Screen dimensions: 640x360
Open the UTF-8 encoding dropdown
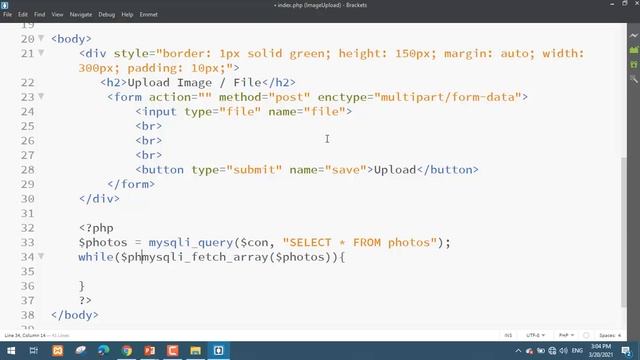tap(536, 335)
